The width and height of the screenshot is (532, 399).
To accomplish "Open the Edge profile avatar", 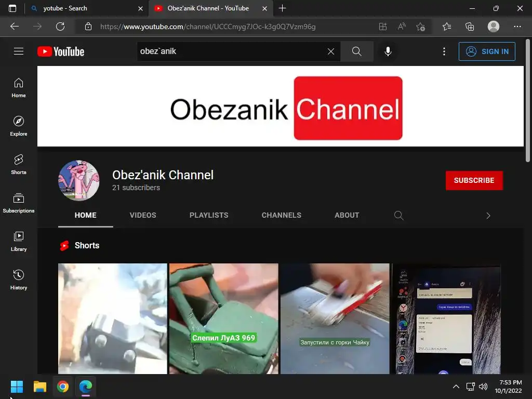I will point(494,26).
